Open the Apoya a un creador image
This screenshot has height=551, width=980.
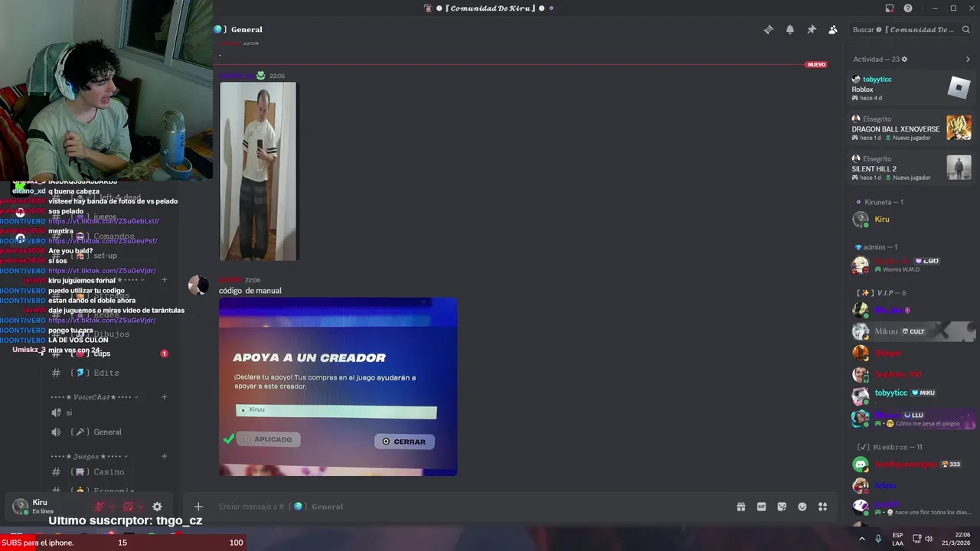[x=338, y=386]
